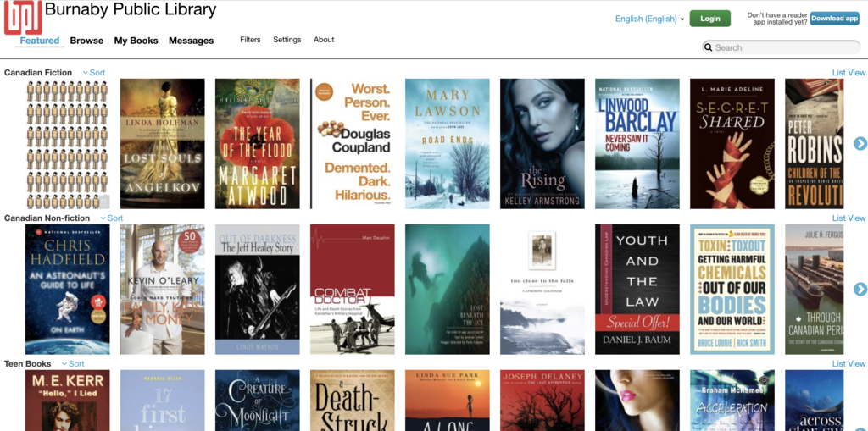Open Kevin O'Leary Family, Kids & Money

point(162,290)
